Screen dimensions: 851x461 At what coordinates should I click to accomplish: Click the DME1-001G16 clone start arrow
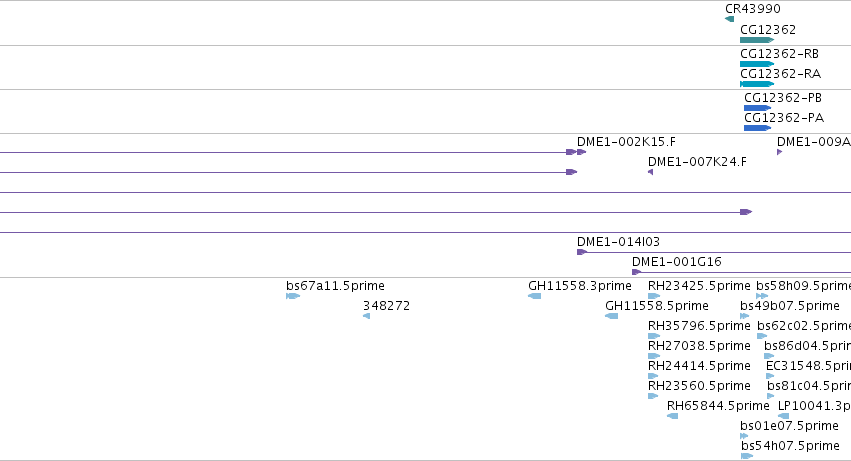click(637, 272)
